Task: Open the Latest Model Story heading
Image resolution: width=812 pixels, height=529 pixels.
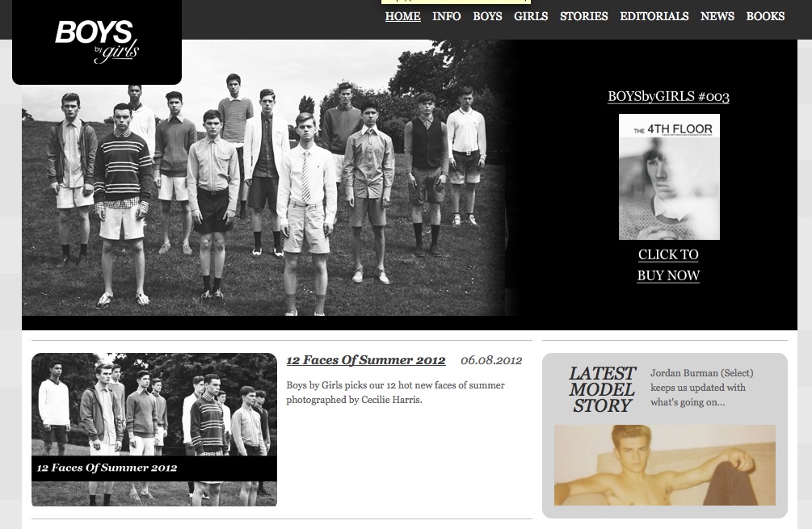Action: [x=601, y=389]
